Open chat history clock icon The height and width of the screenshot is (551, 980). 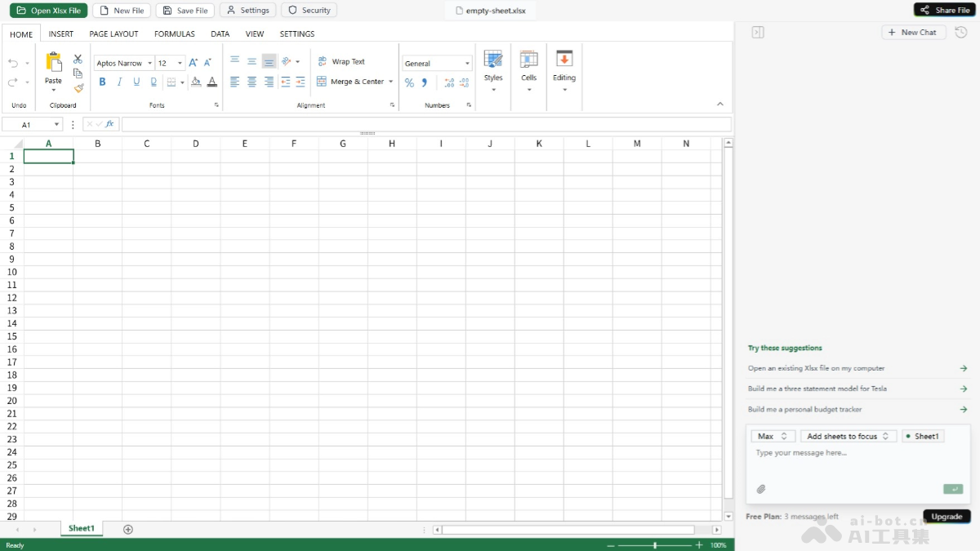[961, 33]
